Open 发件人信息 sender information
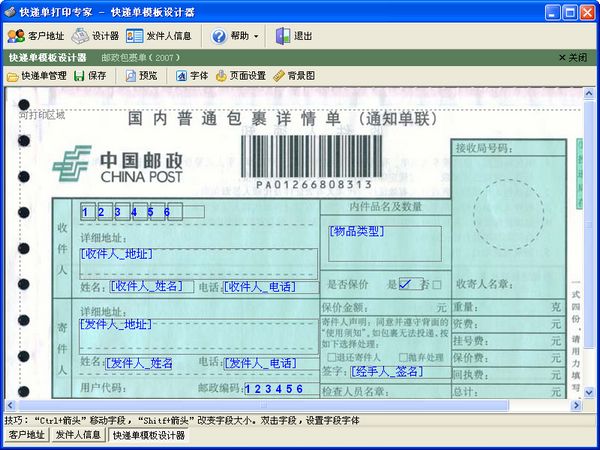Image resolution: width=600 pixels, height=450 pixels. click(x=158, y=36)
